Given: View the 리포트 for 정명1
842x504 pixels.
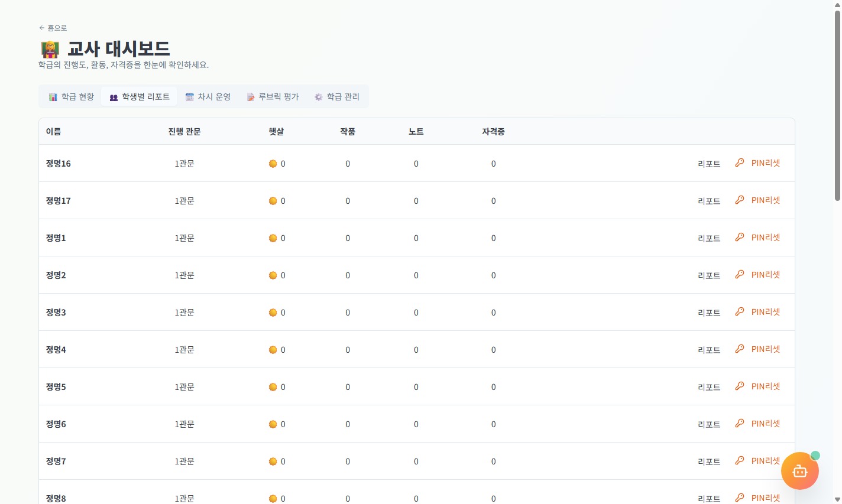Looking at the screenshot, I should [709, 238].
